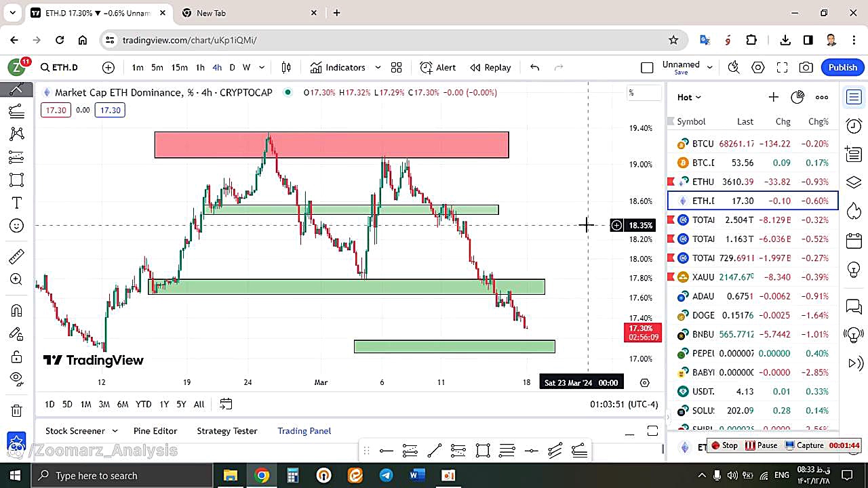Open the candlestick chart style selector
Viewport: 868px width, 488px height.
point(286,67)
